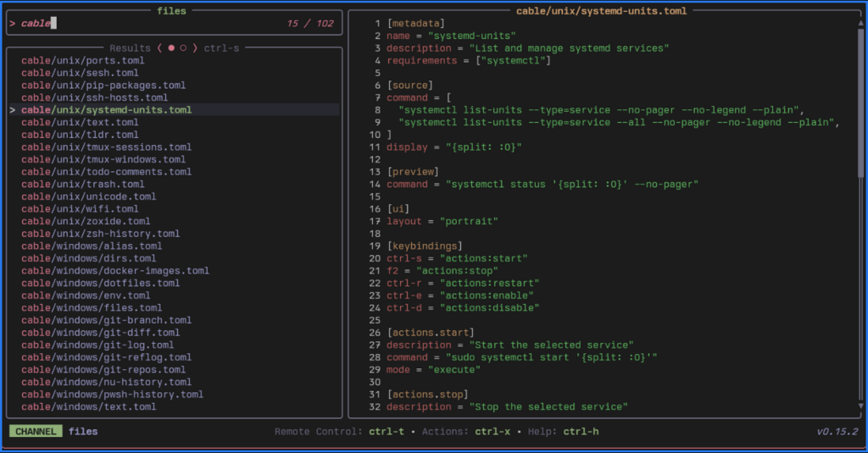Click the preview title cable/unix/systemd-units.toml
The width and height of the screenshot is (868, 453).
coord(601,11)
